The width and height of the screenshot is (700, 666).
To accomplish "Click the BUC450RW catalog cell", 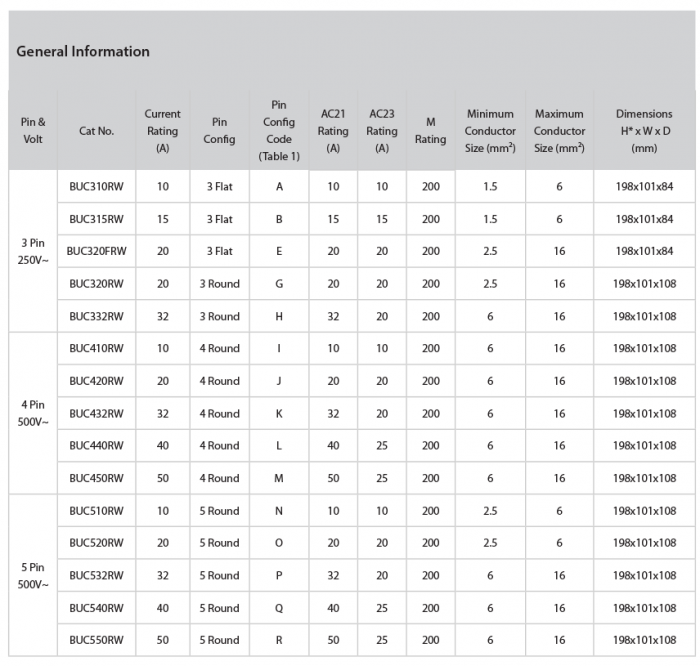I will click(97, 478).
